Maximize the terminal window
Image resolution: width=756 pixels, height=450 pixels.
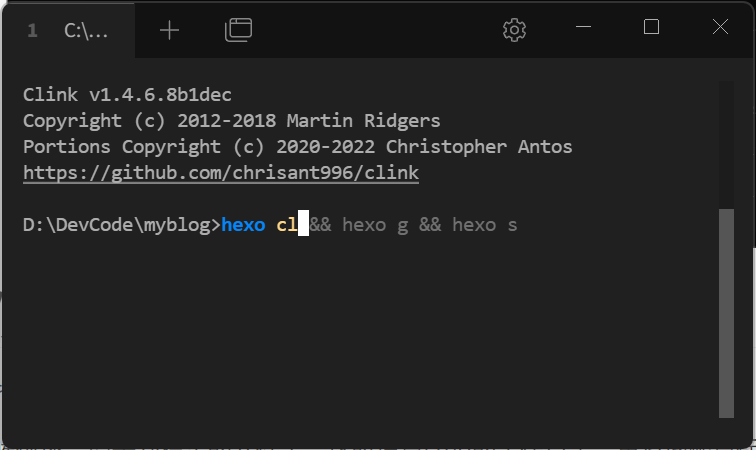pyautogui.click(x=651, y=27)
